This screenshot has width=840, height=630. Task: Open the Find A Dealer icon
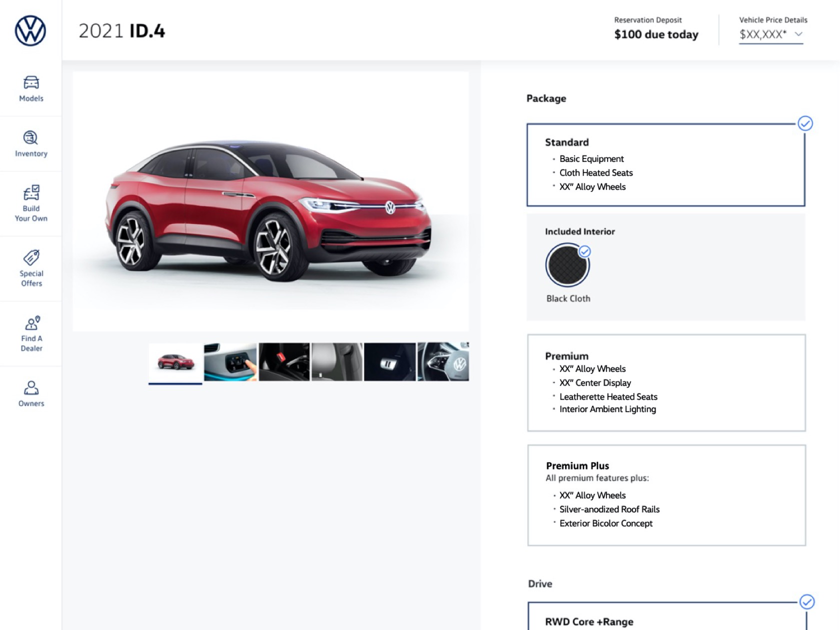click(32, 323)
